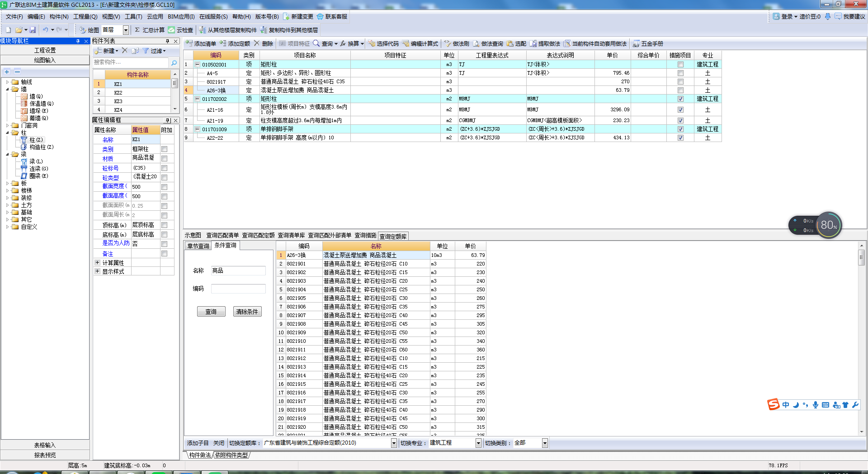The image size is (868, 474).
Task: Open the 工程量(Q) menu
Action: (x=85, y=16)
